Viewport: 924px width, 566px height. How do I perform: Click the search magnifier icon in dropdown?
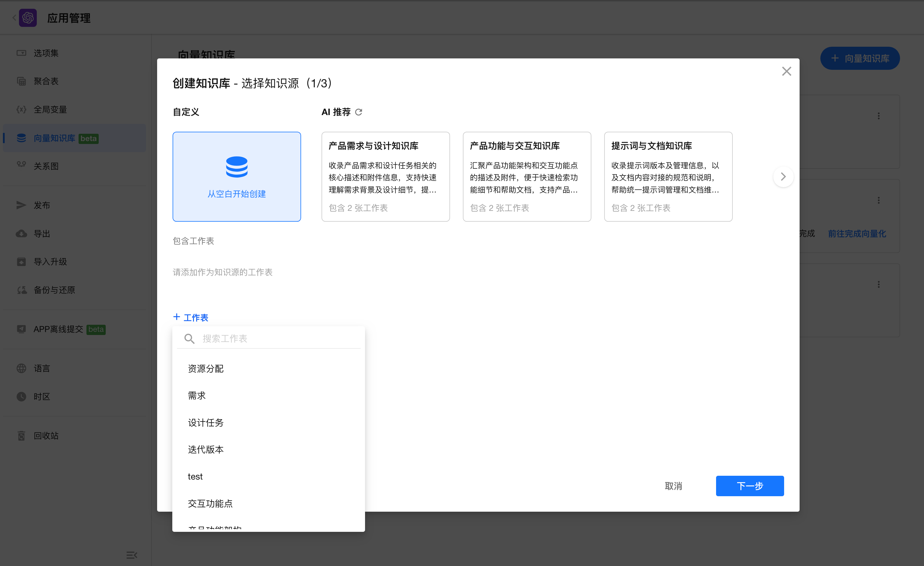click(x=189, y=339)
